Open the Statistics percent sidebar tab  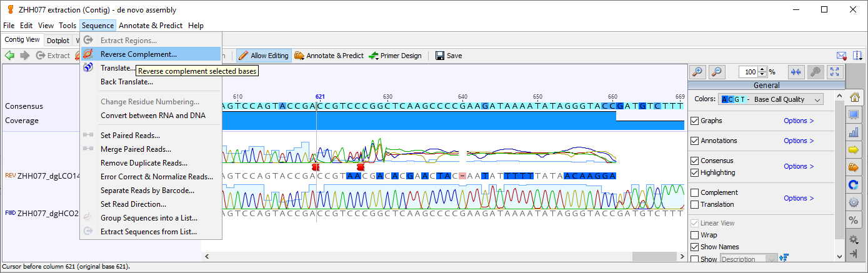point(854,220)
